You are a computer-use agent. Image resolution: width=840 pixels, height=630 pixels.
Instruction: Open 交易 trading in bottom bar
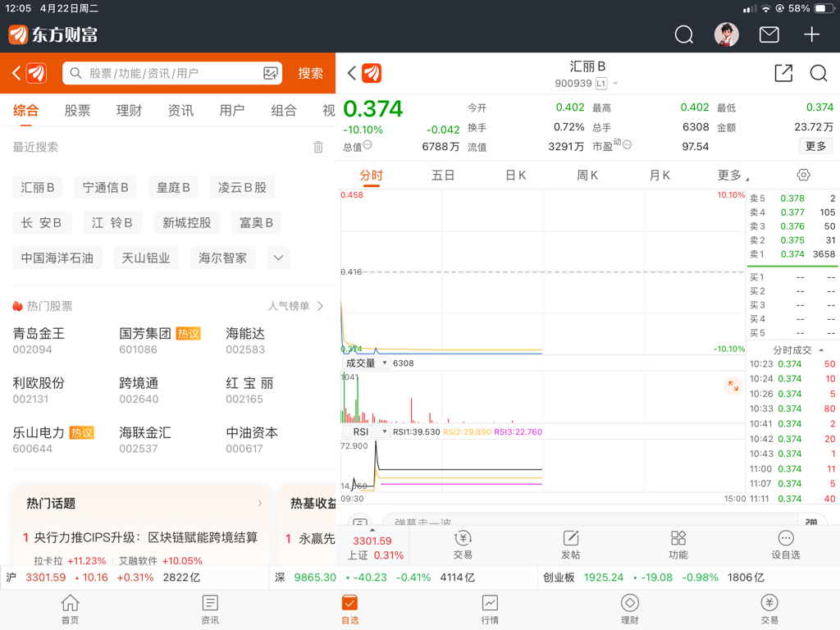click(769, 609)
